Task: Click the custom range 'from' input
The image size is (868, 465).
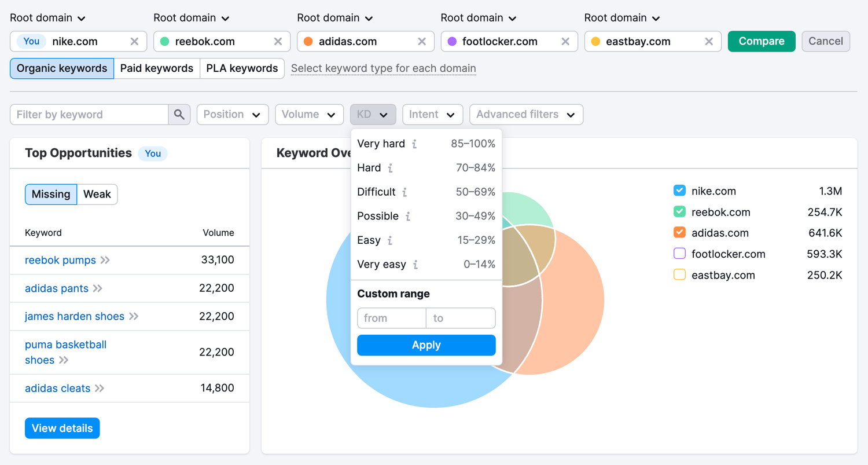Action: point(392,318)
